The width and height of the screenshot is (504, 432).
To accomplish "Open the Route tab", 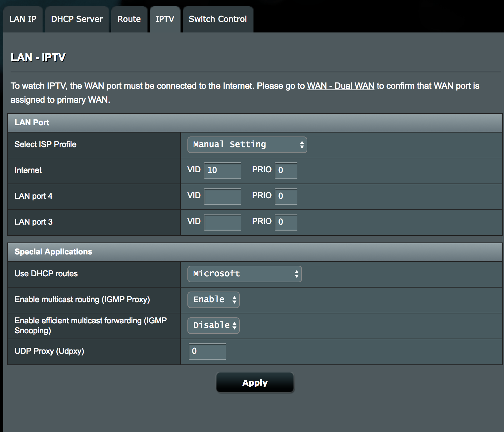I will point(129,19).
